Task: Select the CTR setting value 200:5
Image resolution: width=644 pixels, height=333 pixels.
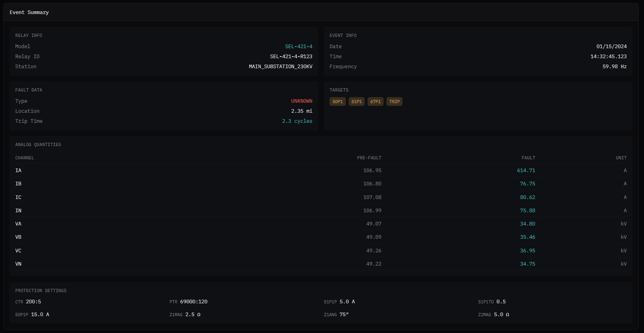Action: pyautogui.click(x=33, y=302)
